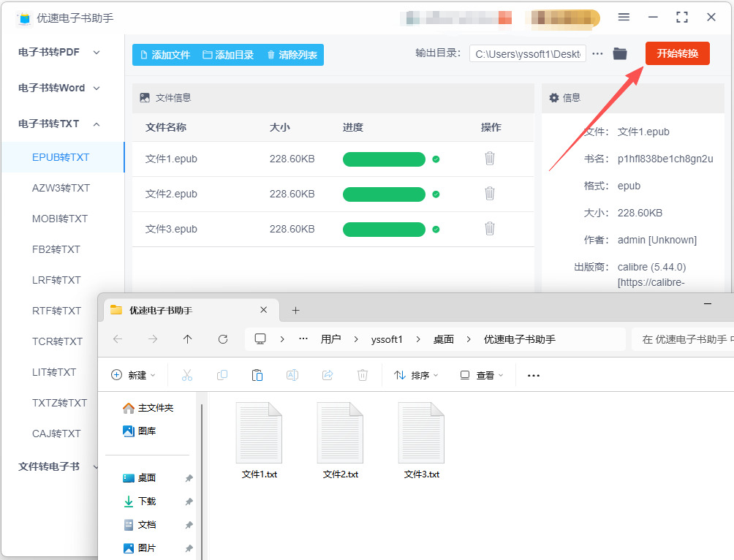Select CAJ转TXT in the sidebar
The height and width of the screenshot is (560, 734).
(56, 434)
